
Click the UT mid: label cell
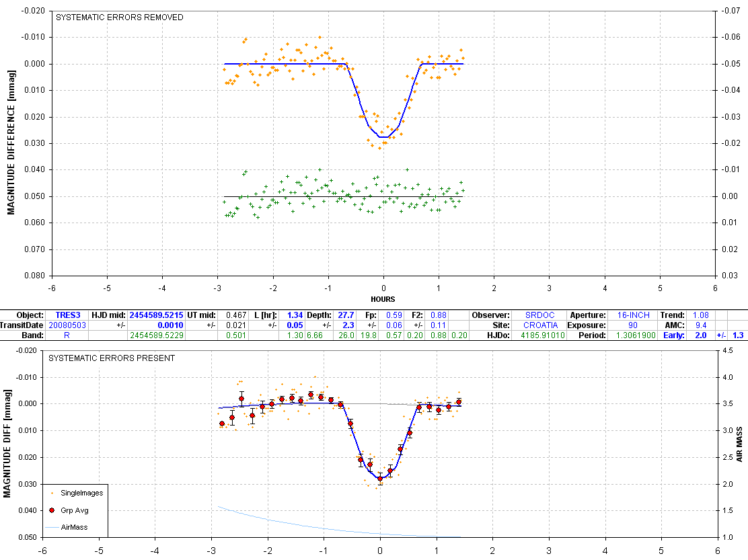[201, 315]
